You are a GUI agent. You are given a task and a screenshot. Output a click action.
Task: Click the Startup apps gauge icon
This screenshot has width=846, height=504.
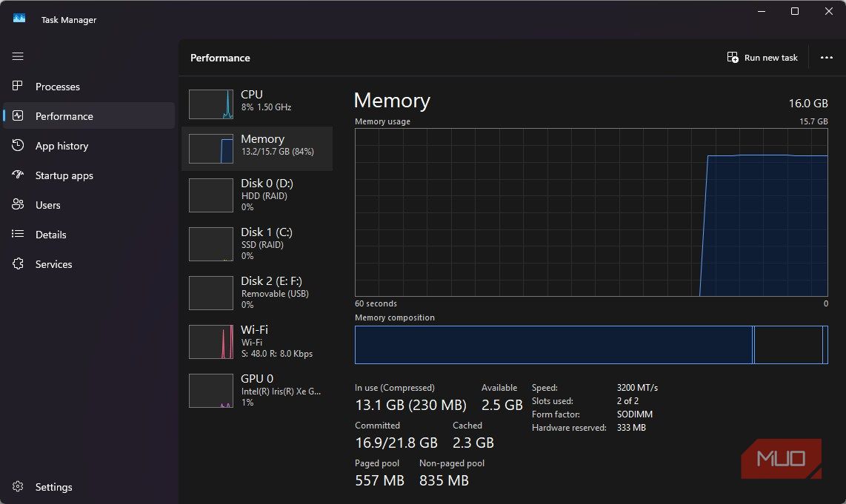pyautogui.click(x=18, y=175)
